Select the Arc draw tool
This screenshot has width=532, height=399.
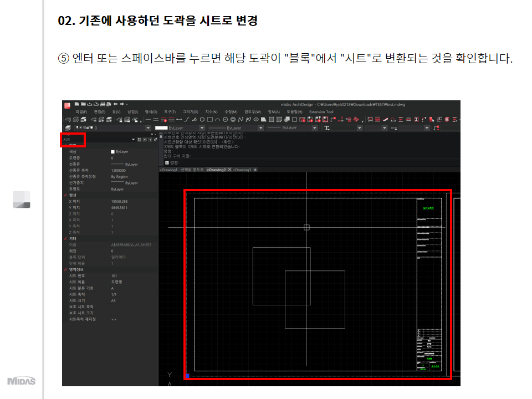[217, 120]
